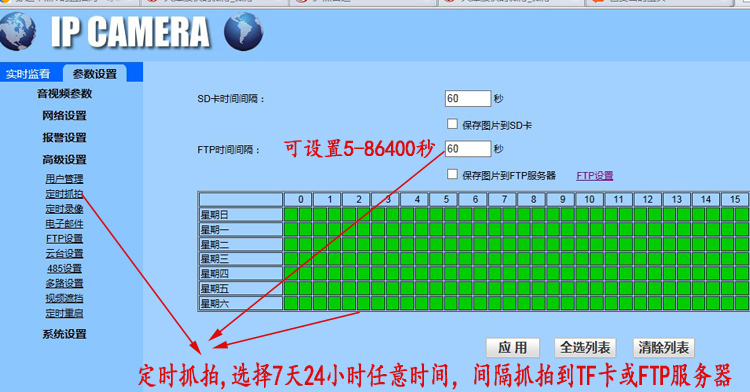
Task: Select the 星期三 row header
Action: point(241,259)
